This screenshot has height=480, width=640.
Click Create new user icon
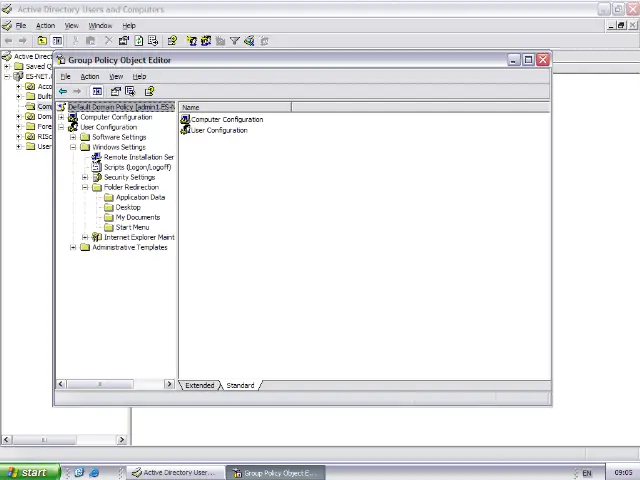(191, 41)
